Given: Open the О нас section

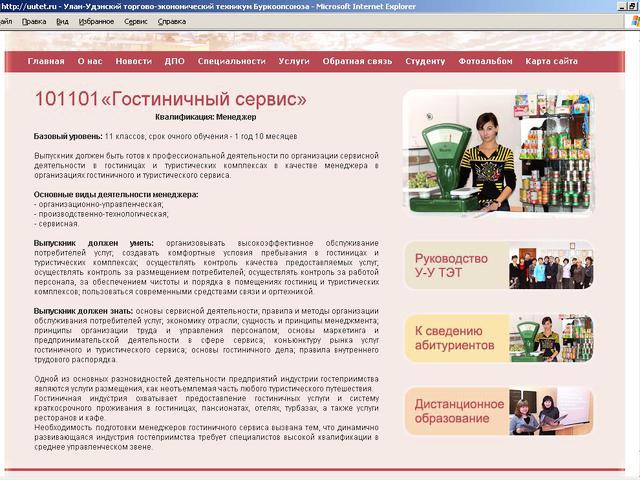Looking at the screenshot, I should (90, 61).
